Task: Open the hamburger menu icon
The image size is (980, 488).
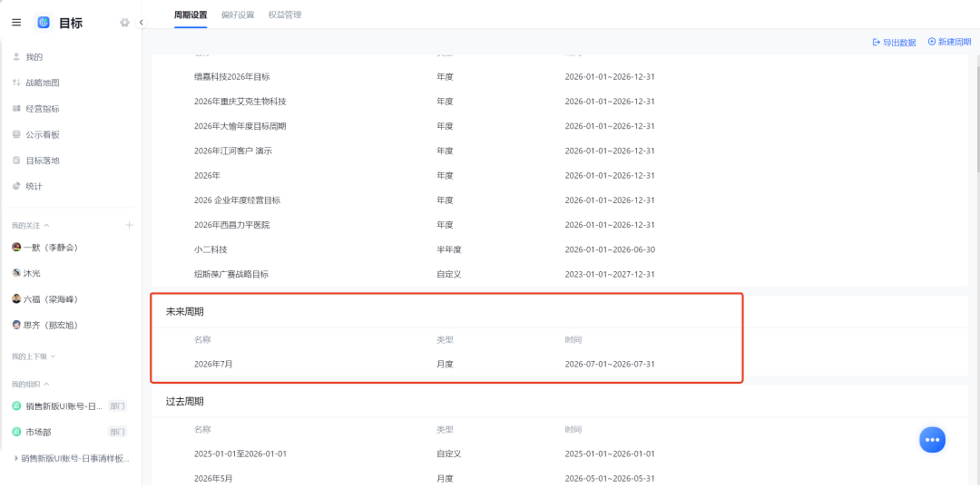Action: pyautogui.click(x=16, y=23)
